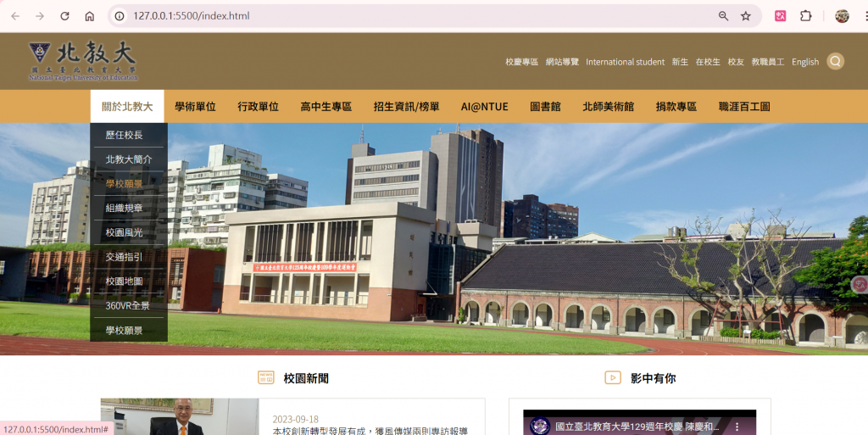The width and height of the screenshot is (868, 435).
Task: Open the AI@NTUE nav item
Action: point(484,106)
